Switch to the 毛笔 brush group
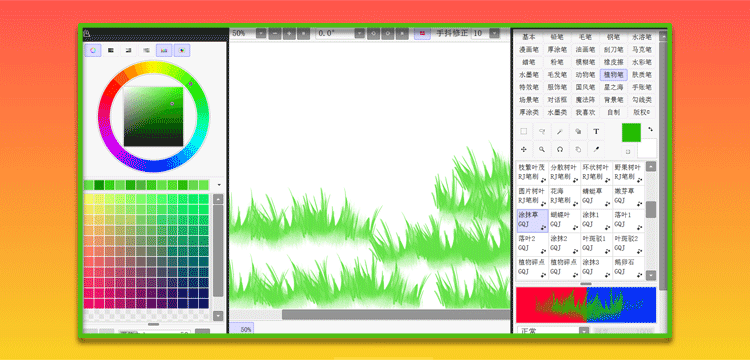This screenshot has height=360, width=750. click(585, 37)
